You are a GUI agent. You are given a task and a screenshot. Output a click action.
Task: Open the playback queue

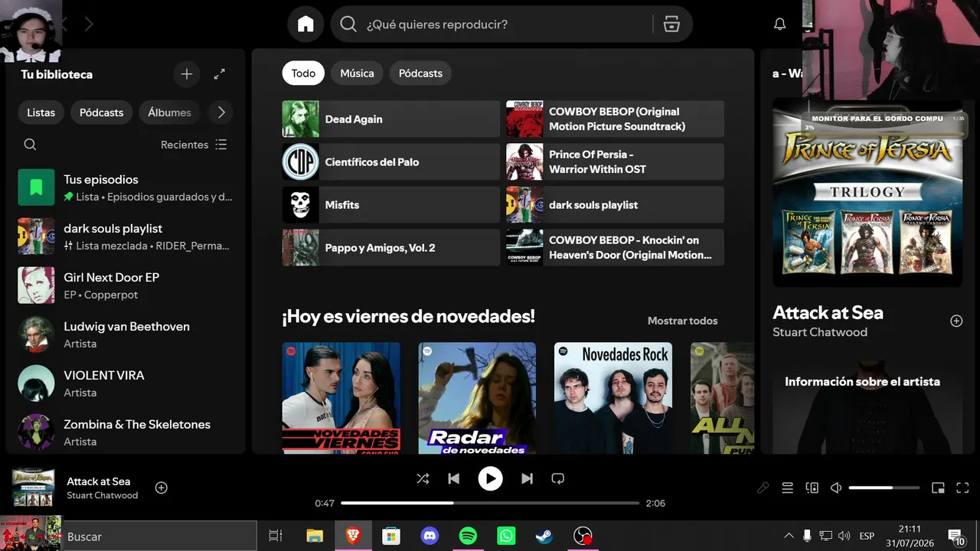pyautogui.click(x=787, y=488)
